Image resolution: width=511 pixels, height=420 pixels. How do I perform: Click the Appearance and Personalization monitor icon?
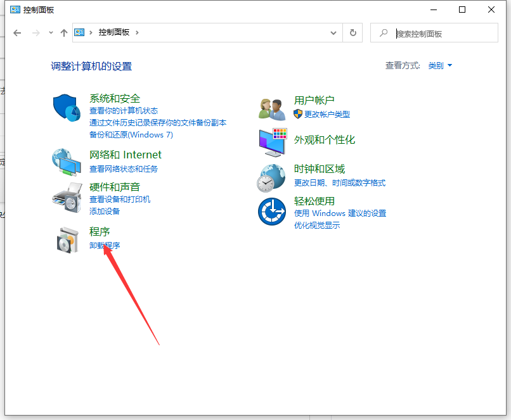coord(273,142)
